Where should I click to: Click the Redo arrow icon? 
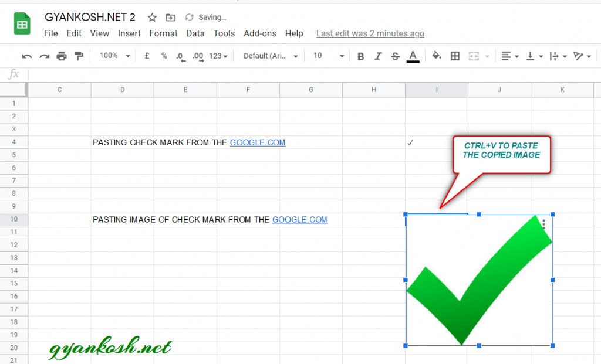tap(45, 56)
